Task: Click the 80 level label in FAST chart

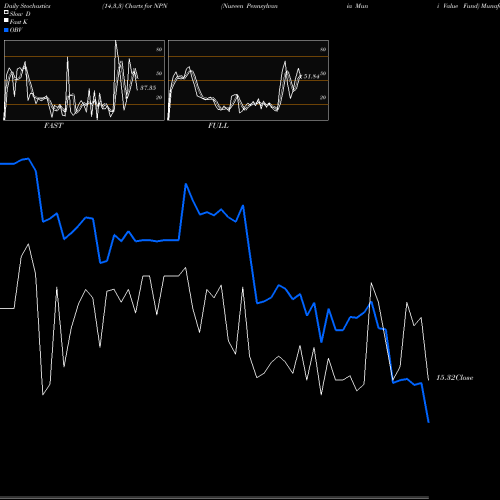Action: [x=159, y=49]
